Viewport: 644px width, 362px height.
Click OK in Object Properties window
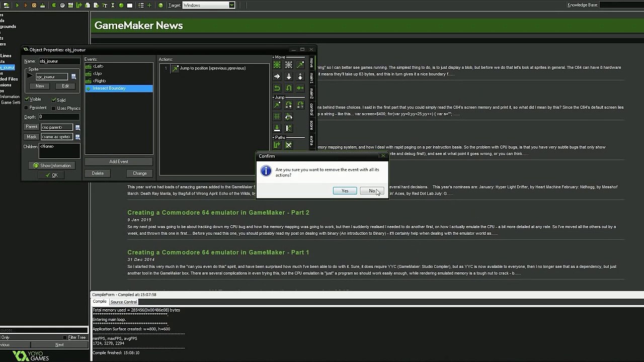click(51, 175)
